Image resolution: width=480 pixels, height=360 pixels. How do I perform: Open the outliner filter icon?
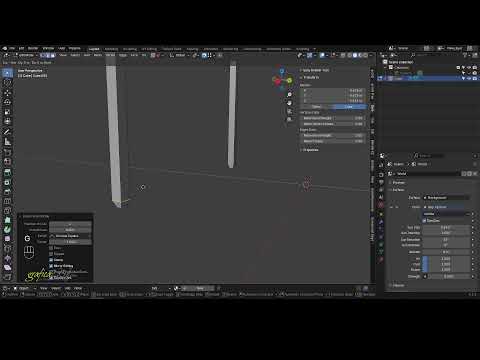click(x=465, y=55)
